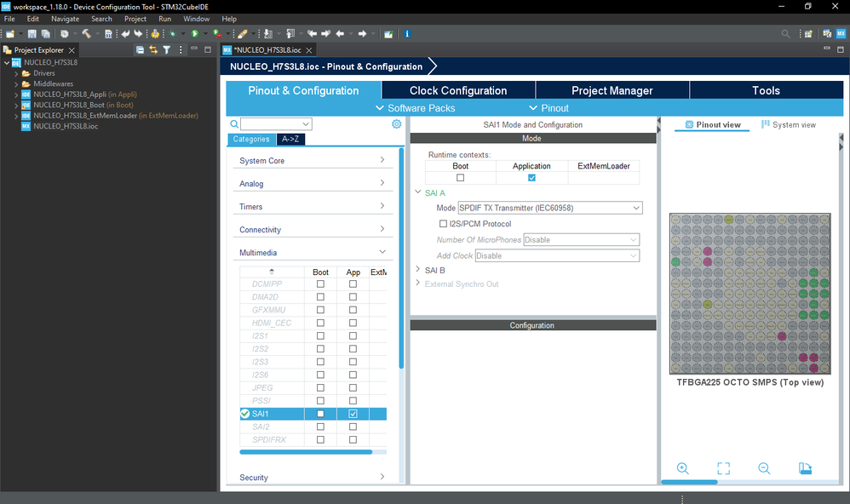This screenshot has height=504, width=850.
Task: Rotate the pinout chip view
Action: click(x=805, y=468)
